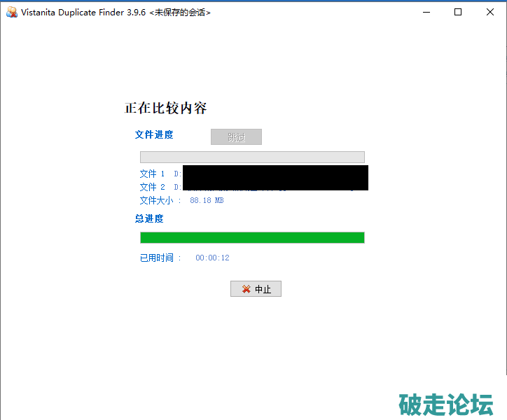Viewport: 507px width, 420px height.
Task: Click the empty 文件进度 progress bar
Action: [x=252, y=157]
